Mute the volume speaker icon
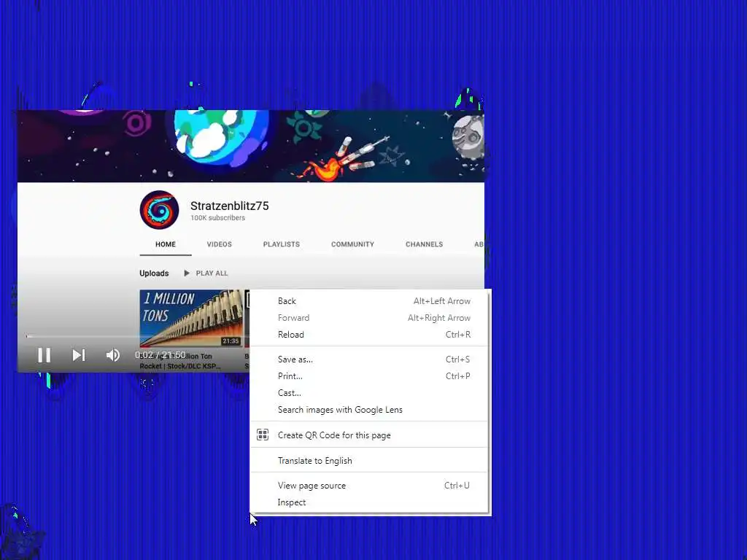This screenshot has width=747, height=560. pyautogui.click(x=113, y=355)
